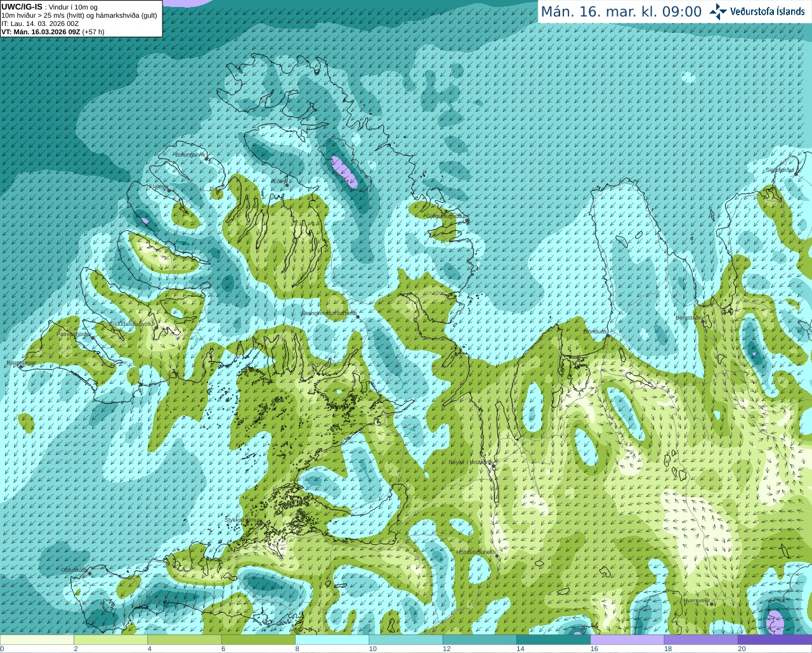
Task: Click the 8–10 m/s cyan legend swatch
Action: [332, 640]
